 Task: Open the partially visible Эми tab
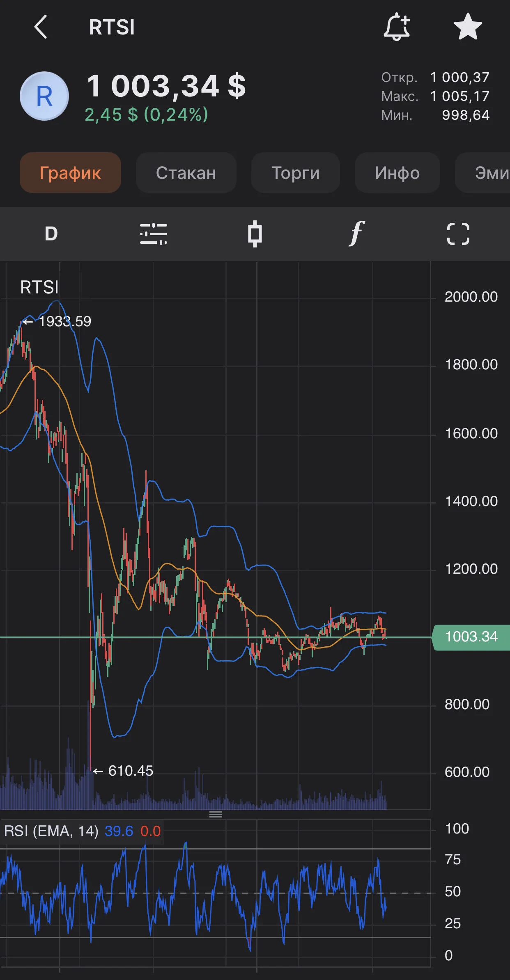point(483,173)
